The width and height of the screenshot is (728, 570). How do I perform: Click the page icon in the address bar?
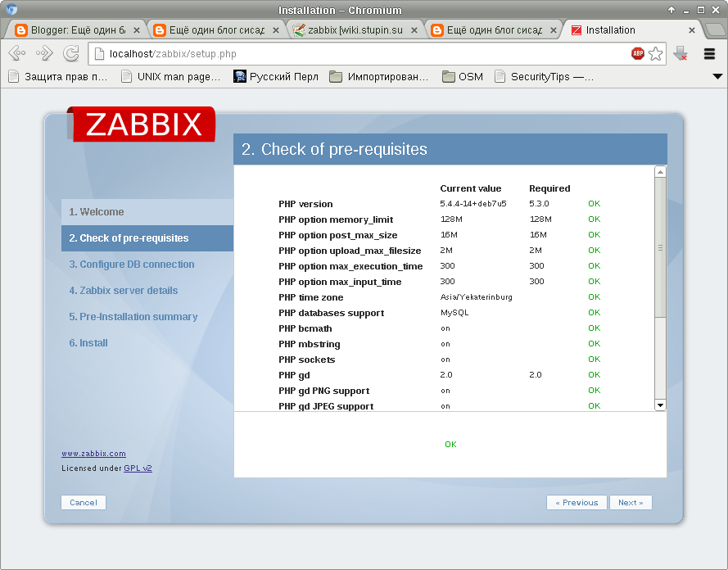99,54
